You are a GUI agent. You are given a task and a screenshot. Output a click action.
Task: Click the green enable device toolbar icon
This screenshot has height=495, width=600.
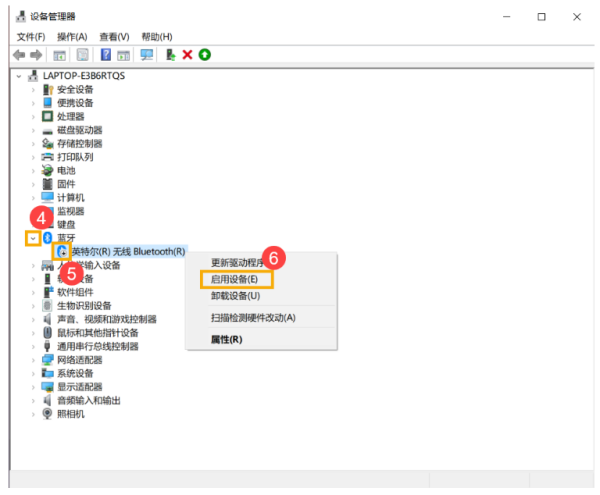pyautogui.click(x=204, y=54)
